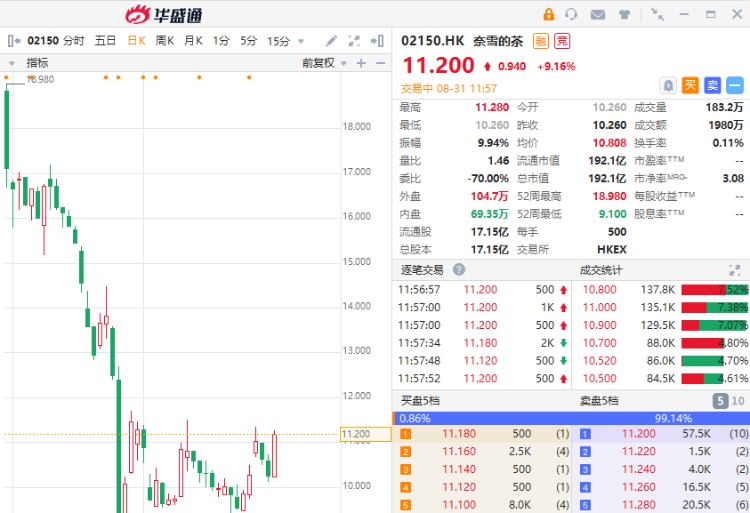The height and width of the screenshot is (513, 750).
Task: Click the 7.52% volume bar at 10.800
Action: 715,290
